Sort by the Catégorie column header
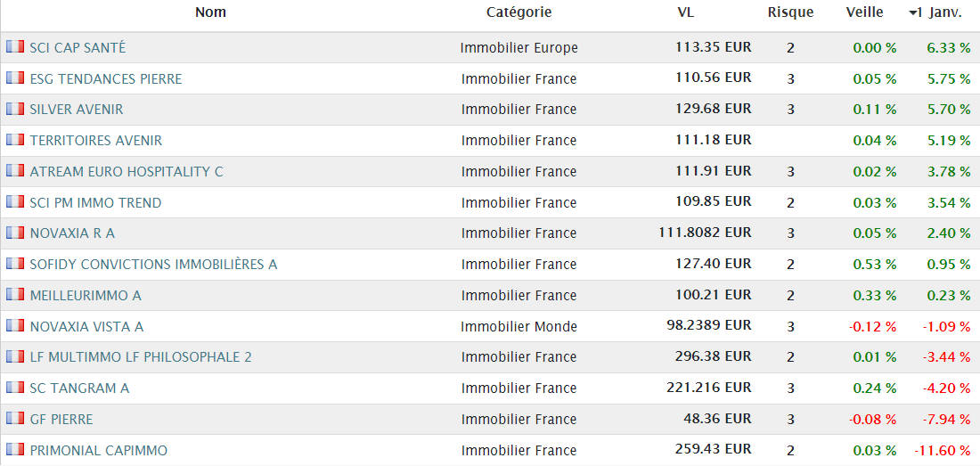 (x=519, y=12)
